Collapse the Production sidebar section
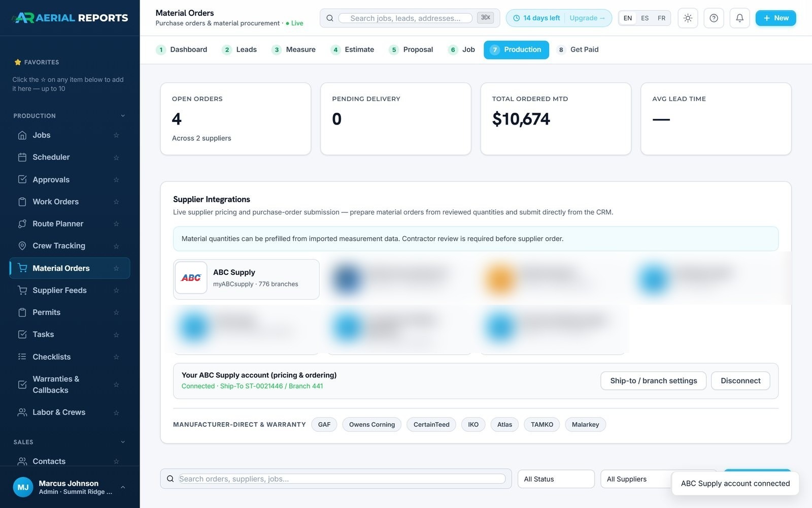812x508 pixels. point(123,116)
